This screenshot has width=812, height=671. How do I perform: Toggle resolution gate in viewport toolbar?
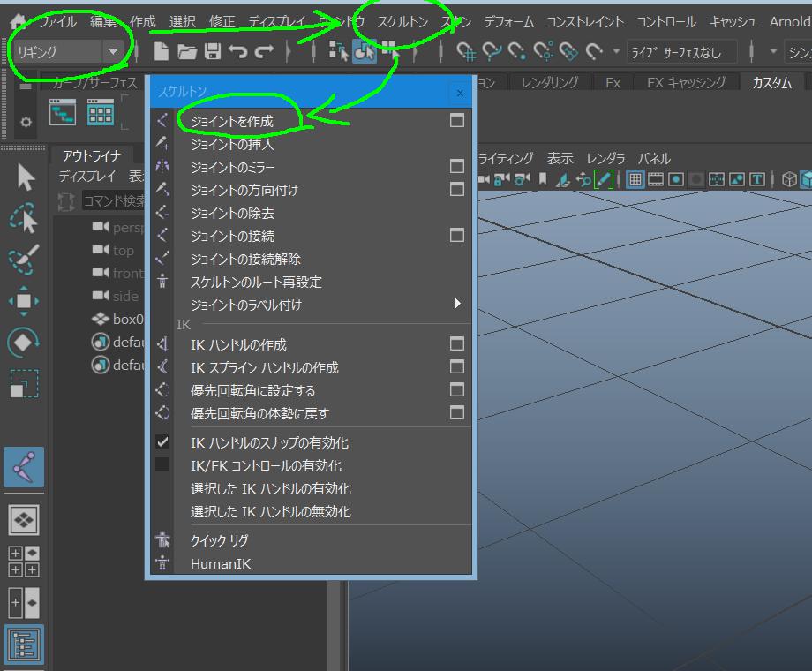pyautogui.click(x=676, y=179)
